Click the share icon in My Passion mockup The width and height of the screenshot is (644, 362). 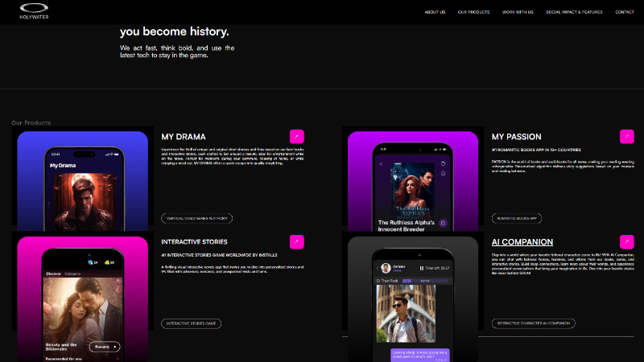[443, 173]
